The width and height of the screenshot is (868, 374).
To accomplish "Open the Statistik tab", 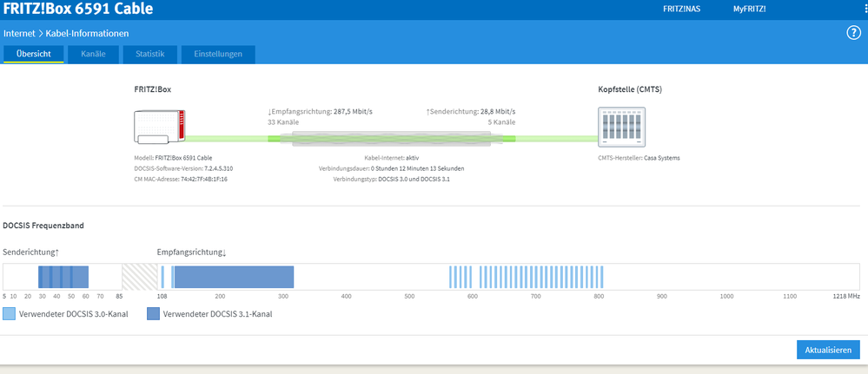I will tap(149, 54).
